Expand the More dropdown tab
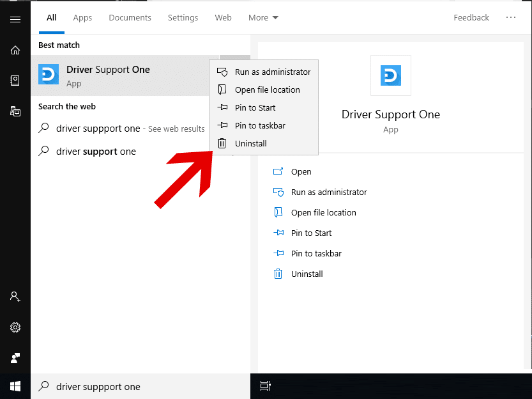532x399 pixels. click(263, 18)
